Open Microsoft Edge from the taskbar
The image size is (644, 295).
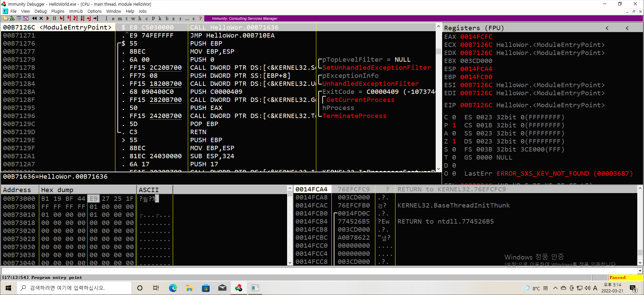(x=173, y=288)
